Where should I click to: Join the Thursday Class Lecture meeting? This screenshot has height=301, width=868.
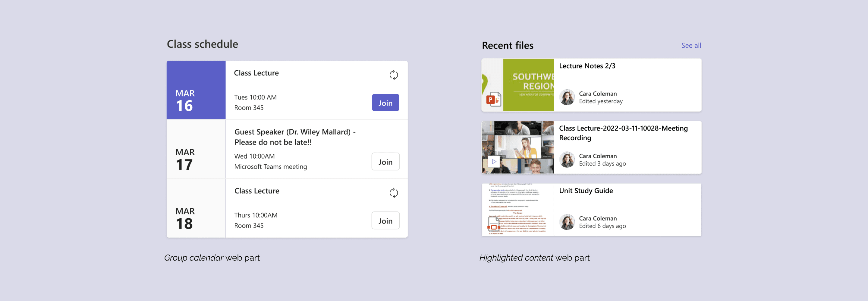point(385,221)
